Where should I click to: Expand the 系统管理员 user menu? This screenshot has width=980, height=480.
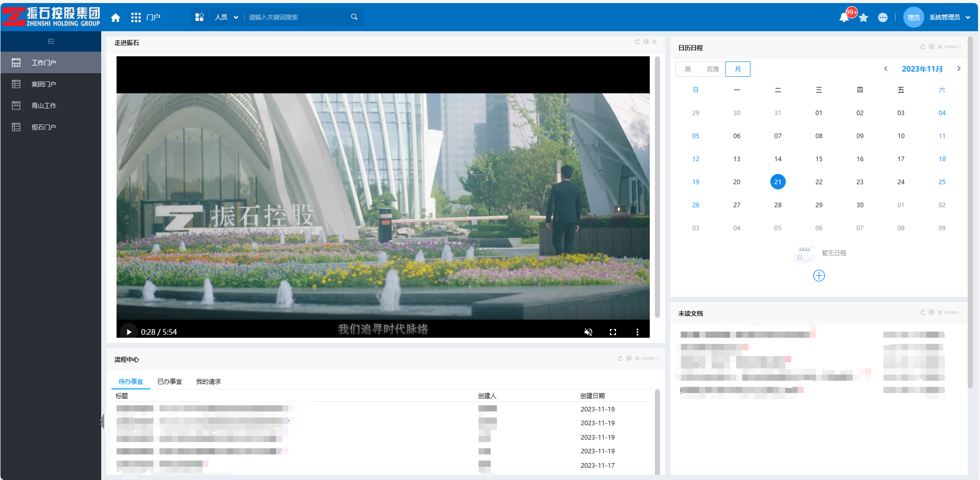coord(968,17)
